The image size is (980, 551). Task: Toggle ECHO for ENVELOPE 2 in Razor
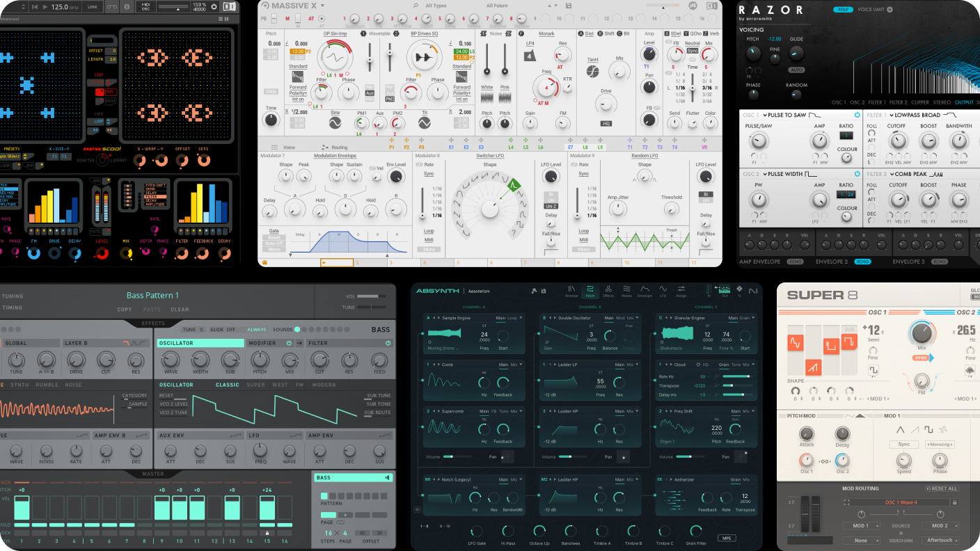[862, 262]
